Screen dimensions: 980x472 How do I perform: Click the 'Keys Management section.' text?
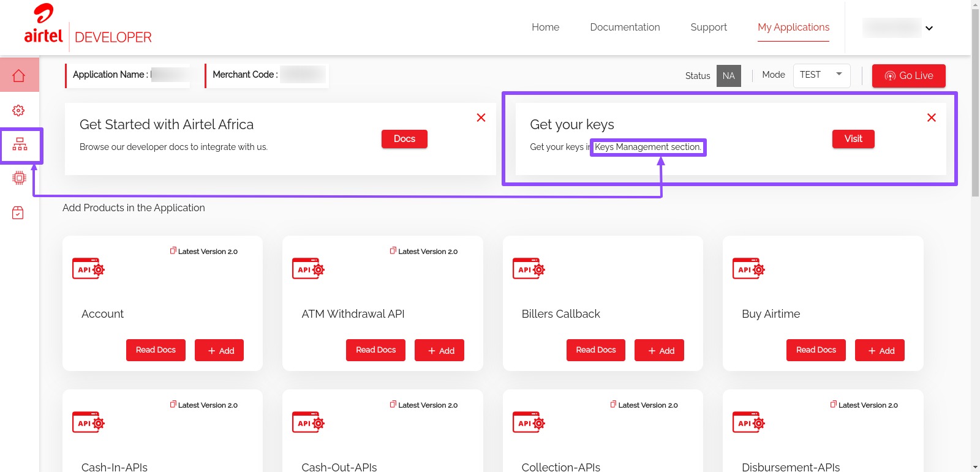pyautogui.click(x=648, y=147)
